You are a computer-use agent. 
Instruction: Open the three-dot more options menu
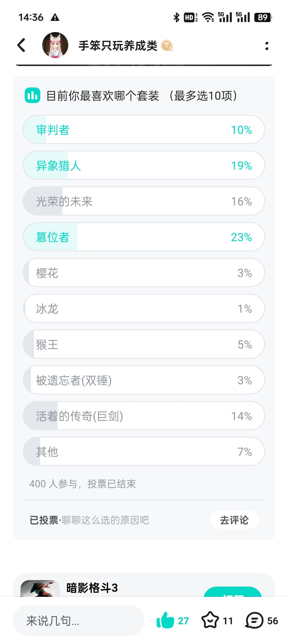pos(266,46)
